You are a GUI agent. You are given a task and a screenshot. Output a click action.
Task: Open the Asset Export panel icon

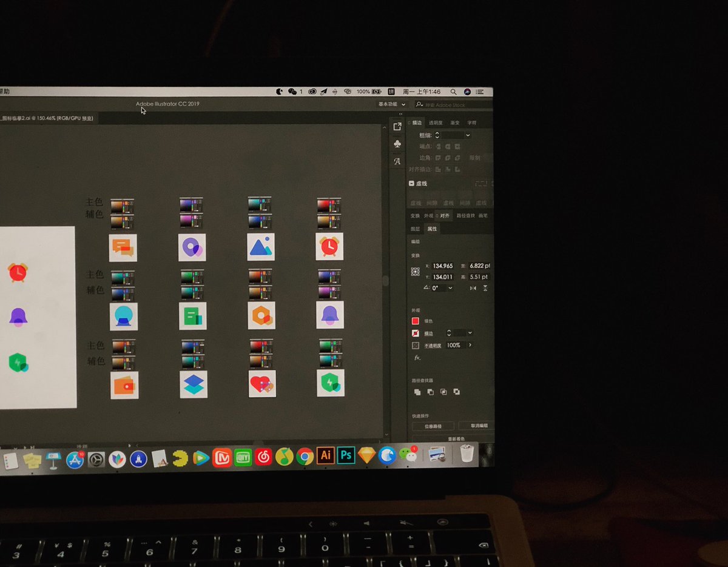click(x=397, y=126)
